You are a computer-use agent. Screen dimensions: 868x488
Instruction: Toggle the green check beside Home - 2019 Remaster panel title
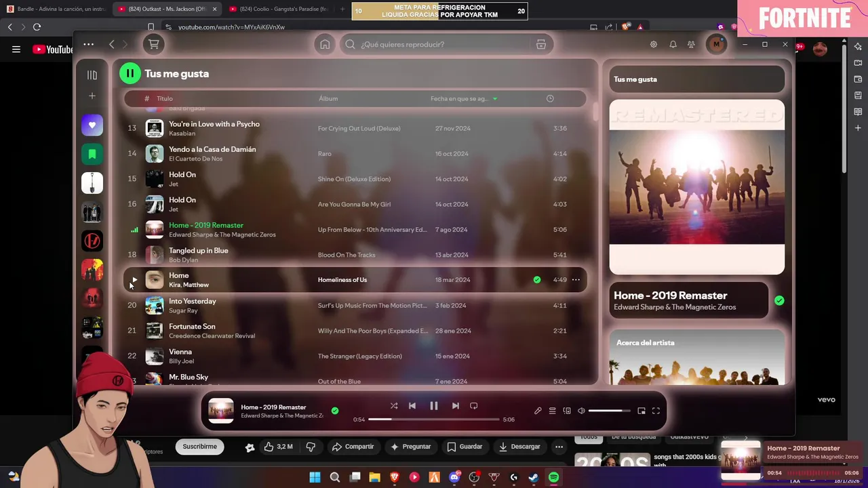pos(779,300)
